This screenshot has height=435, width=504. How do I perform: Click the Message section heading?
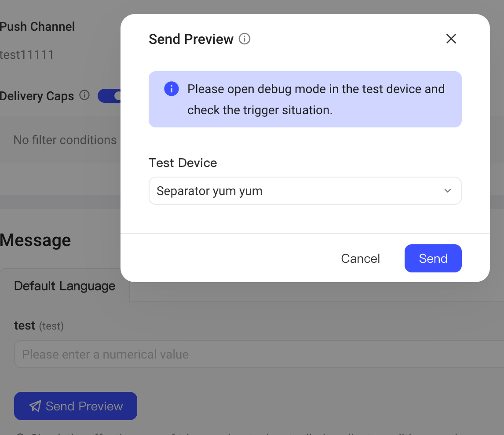pyautogui.click(x=35, y=240)
